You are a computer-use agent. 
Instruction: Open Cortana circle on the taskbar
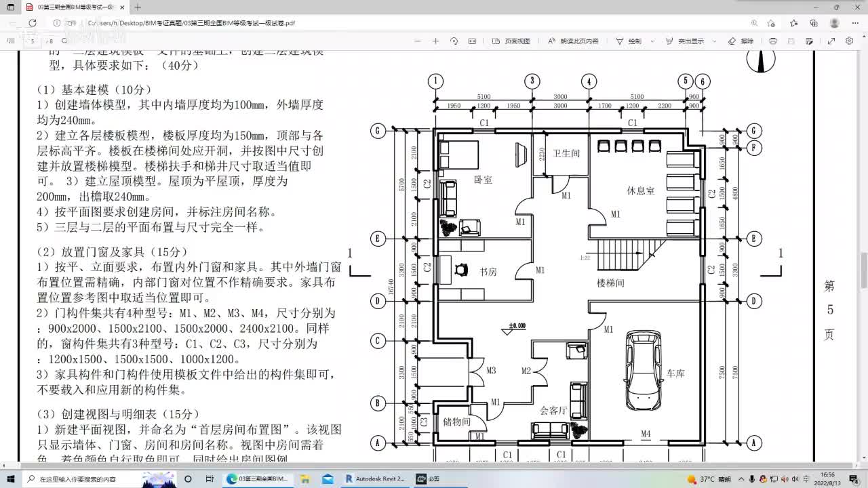point(189,479)
